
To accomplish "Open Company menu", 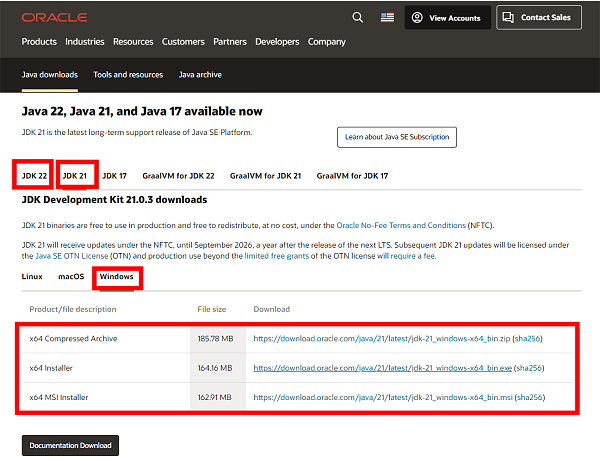I will [x=327, y=42].
